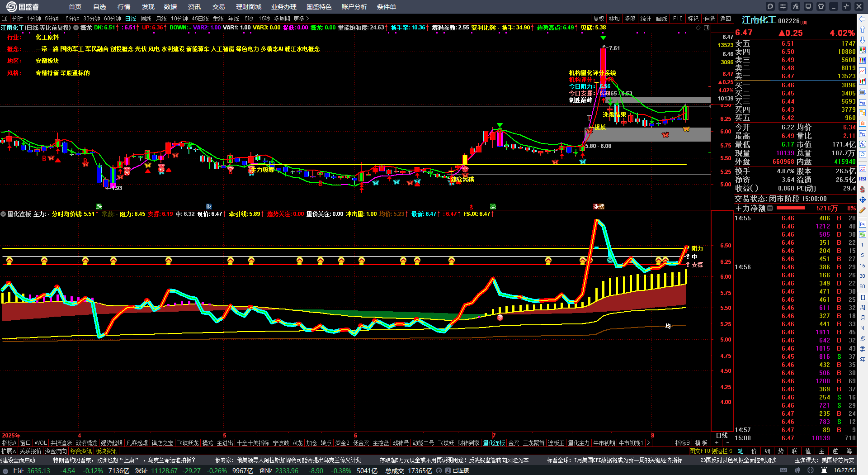868x475 pixels.
Task: Expand the 更多 periods dropdown
Action: point(301,19)
